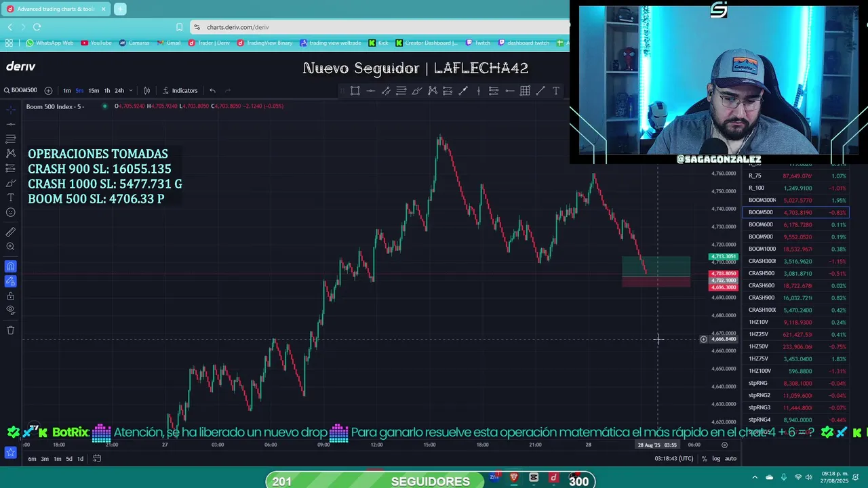Select text tool in floating drawing toolbar
The image size is (868, 488).
click(556, 91)
